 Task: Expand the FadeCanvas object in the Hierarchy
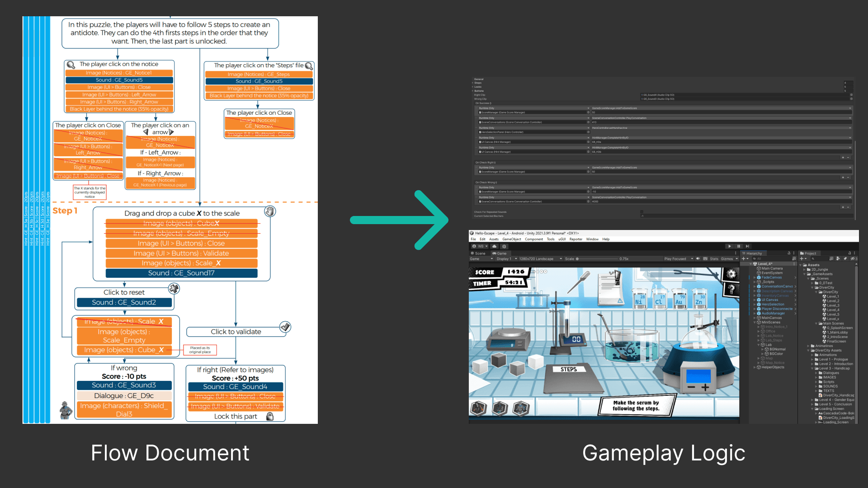tap(755, 277)
